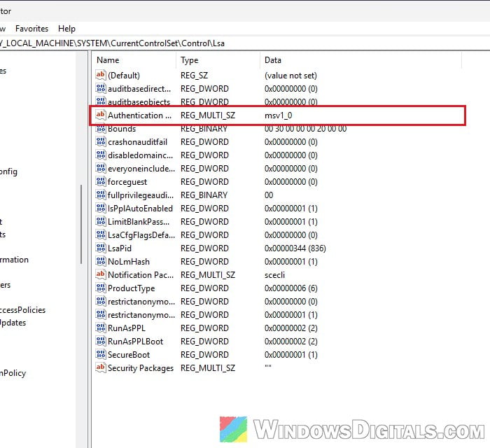Click the (Default) value name
The width and height of the screenshot is (490, 448).
124,76
